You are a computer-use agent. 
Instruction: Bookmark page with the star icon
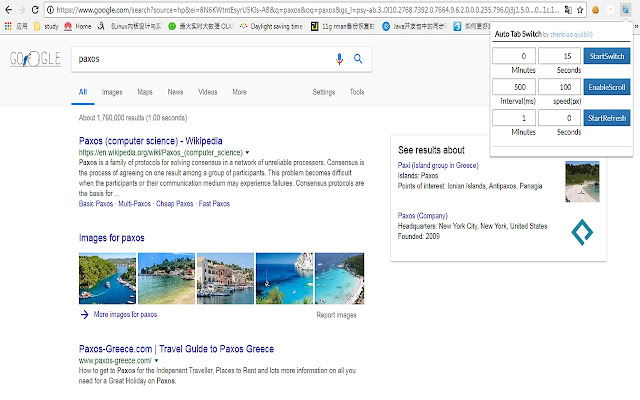(580, 10)
